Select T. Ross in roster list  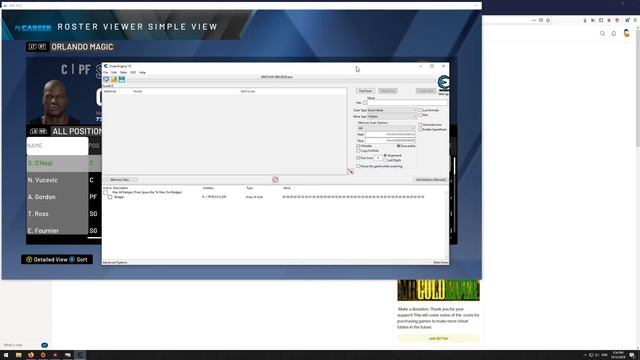(57, 213)
